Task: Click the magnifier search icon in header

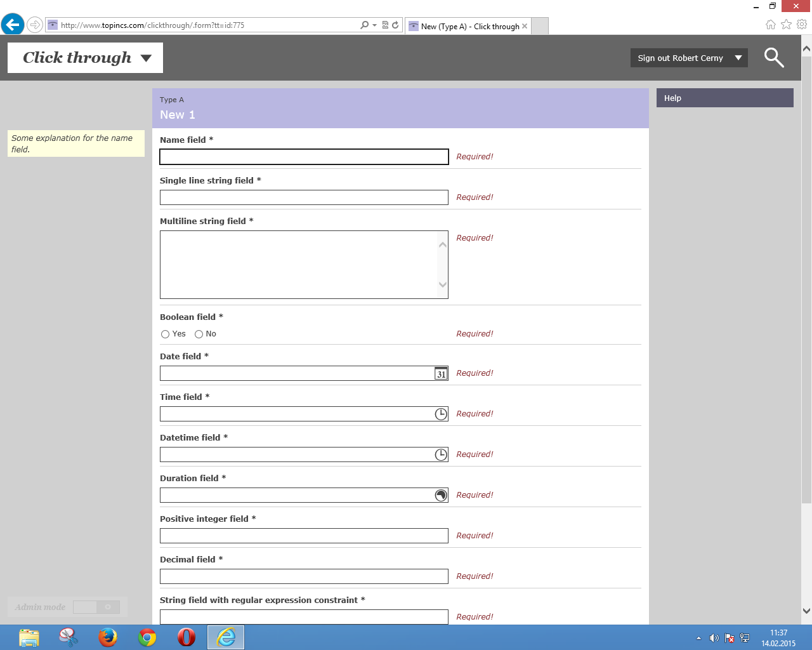Action: (773, 58)
